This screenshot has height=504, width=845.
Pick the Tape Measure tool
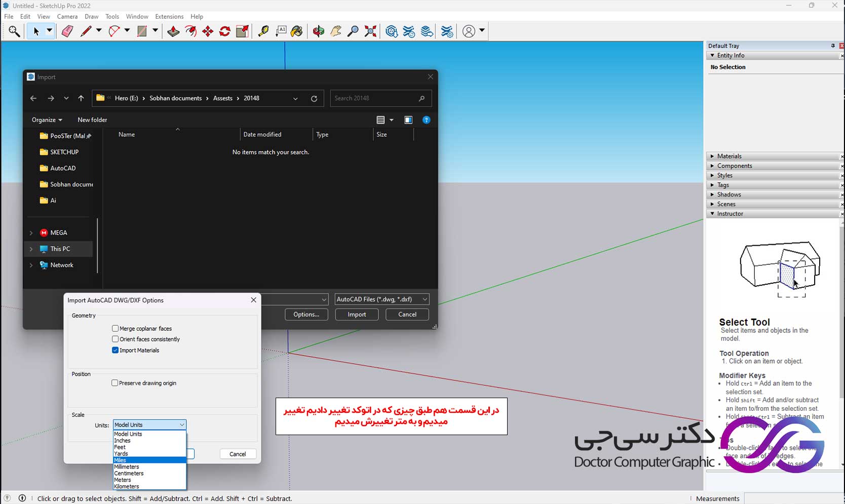(263, 31)
